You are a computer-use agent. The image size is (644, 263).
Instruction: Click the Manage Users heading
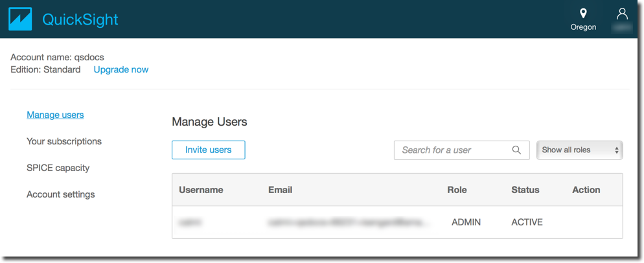(x=209, y=122)
